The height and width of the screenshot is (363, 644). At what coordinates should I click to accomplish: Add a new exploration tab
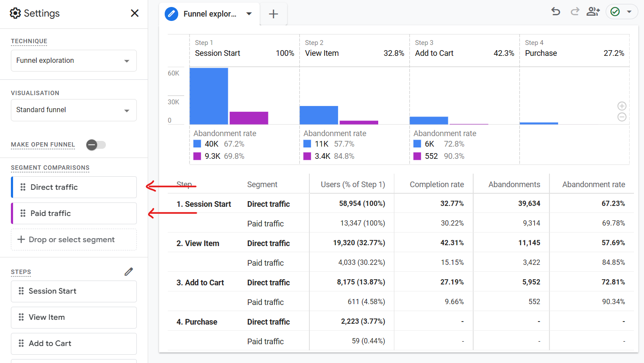273,14
